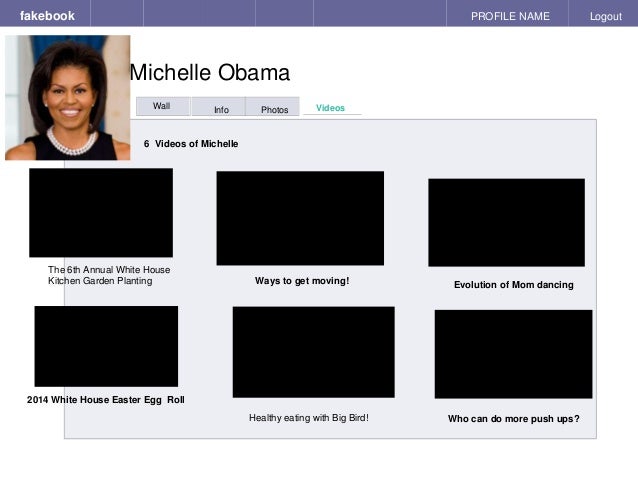
Task: Switch to the Info tab
Action: (x=219, y=106)
